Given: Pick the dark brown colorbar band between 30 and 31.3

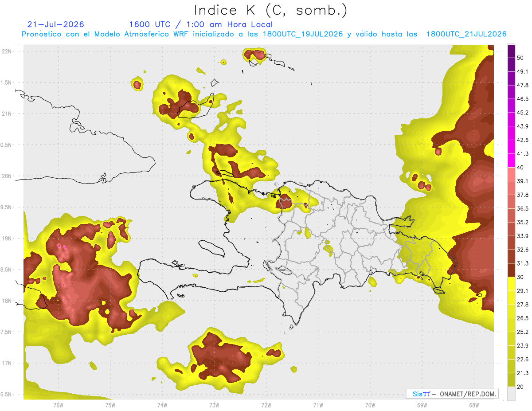Looking at the screenshot, I should point(511,270).
